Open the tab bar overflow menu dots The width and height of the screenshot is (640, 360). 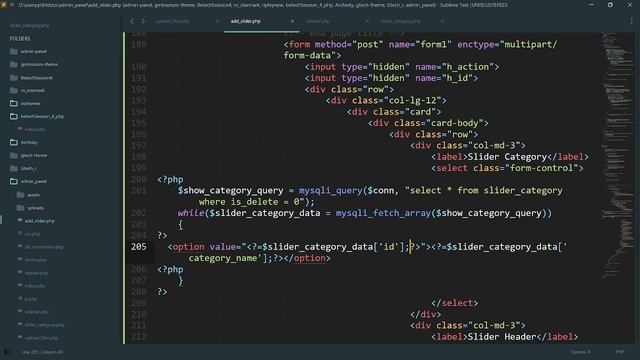[631, 21]
